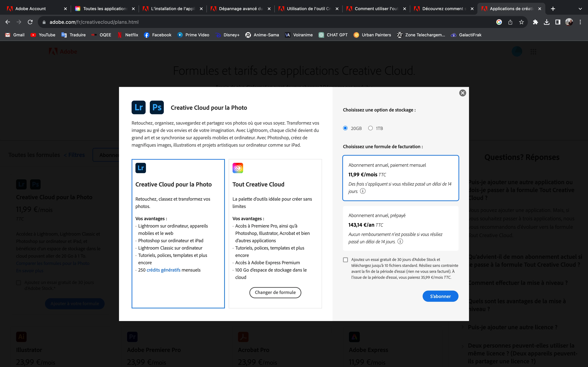
Task: Select the 20GB storage option
Action: pos(345,128)
